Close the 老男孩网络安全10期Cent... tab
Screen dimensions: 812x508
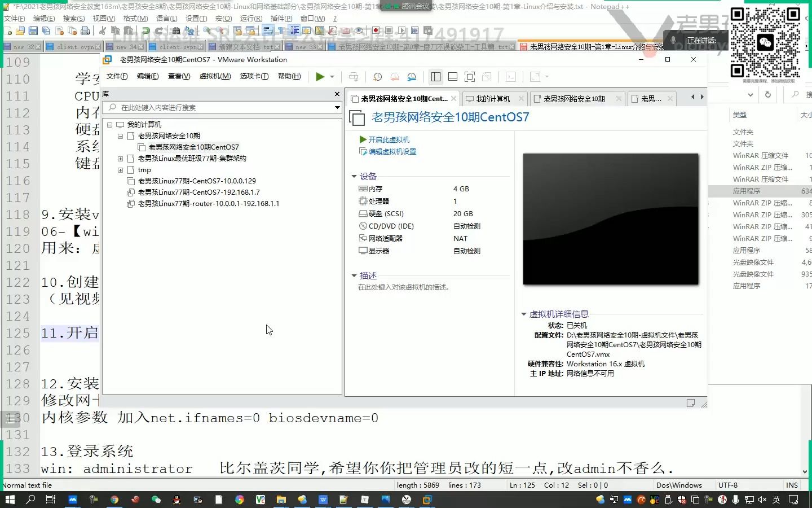tap(453, 99)
